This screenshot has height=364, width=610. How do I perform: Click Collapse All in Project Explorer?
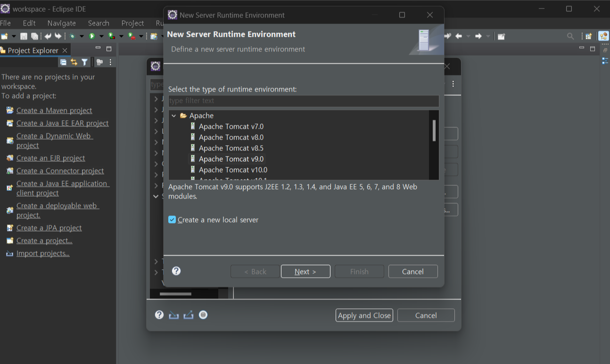click(63, 62)
